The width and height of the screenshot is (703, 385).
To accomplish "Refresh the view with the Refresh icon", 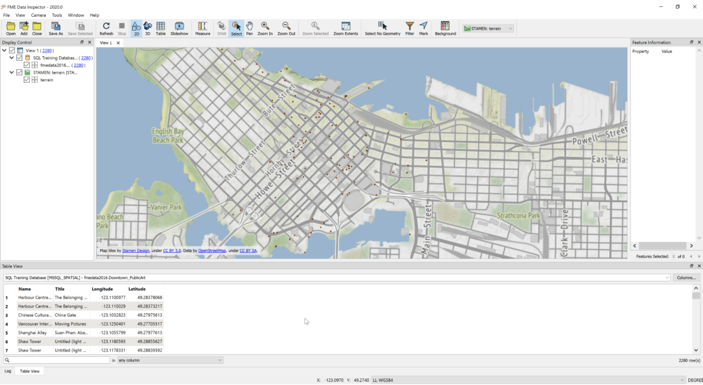I will tap(106, 29).
